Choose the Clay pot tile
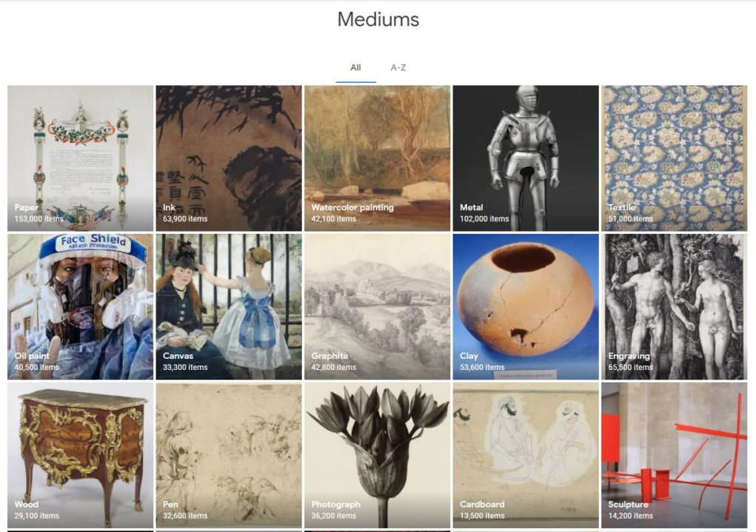 (526, 306)
